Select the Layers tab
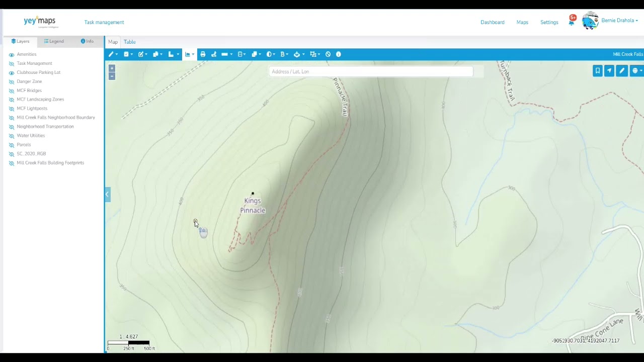The width and height of the screenshot is (644, 362). [20, 41]
